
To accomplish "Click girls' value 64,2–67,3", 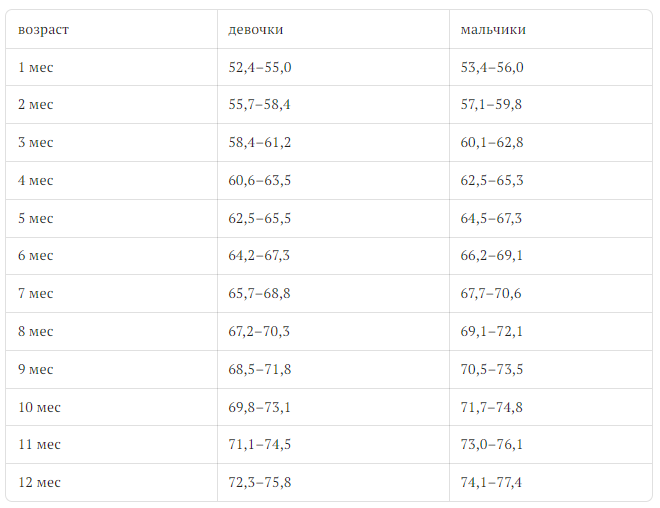I will [259, 256].
